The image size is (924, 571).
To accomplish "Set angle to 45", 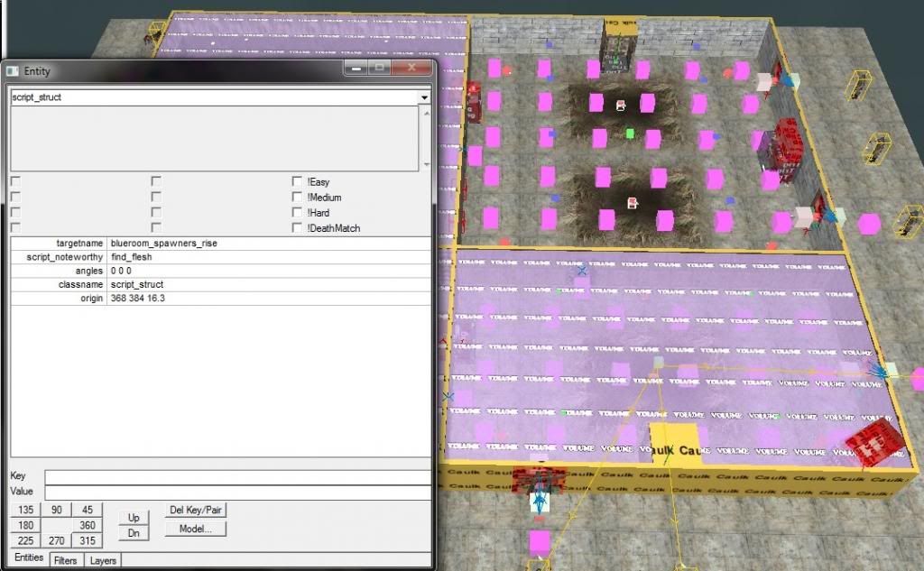I will 88,510.
